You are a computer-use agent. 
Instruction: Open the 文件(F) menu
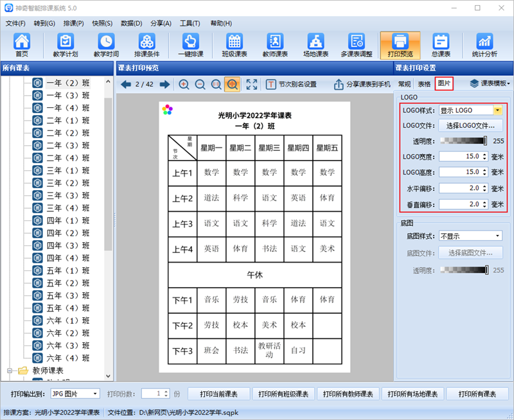[15, 23]
